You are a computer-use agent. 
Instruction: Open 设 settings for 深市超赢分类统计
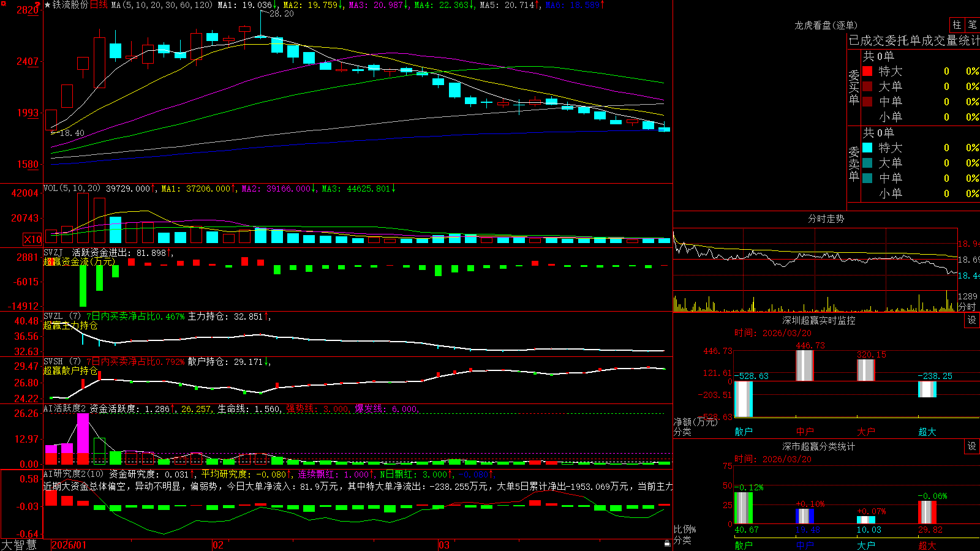coord(971,446)
